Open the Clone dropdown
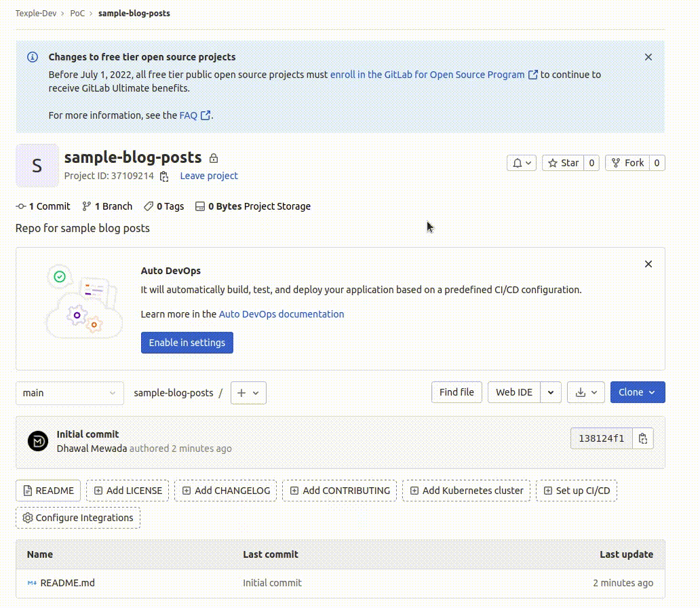 tap(637, 392)
